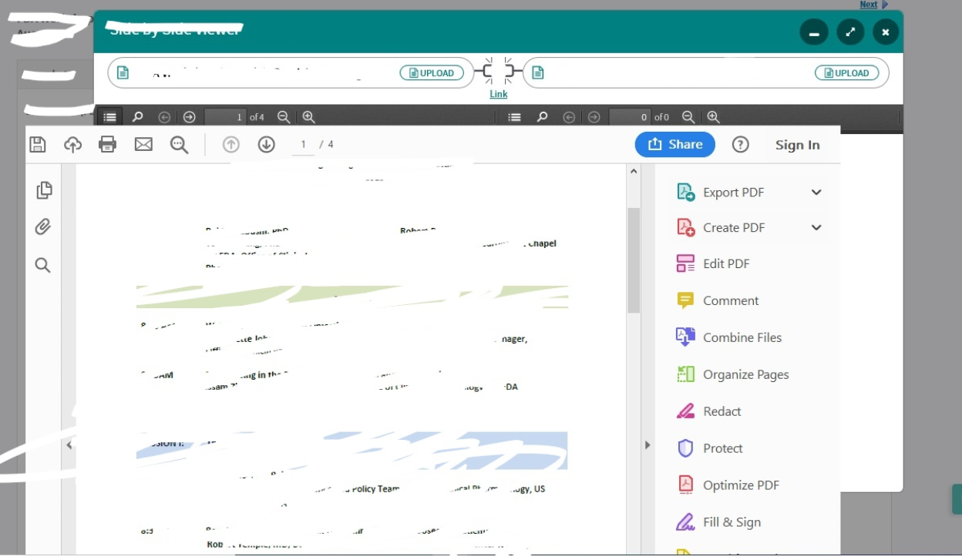Open the Print dialog icon
This screenshot has width=962, height=560.
108,144
